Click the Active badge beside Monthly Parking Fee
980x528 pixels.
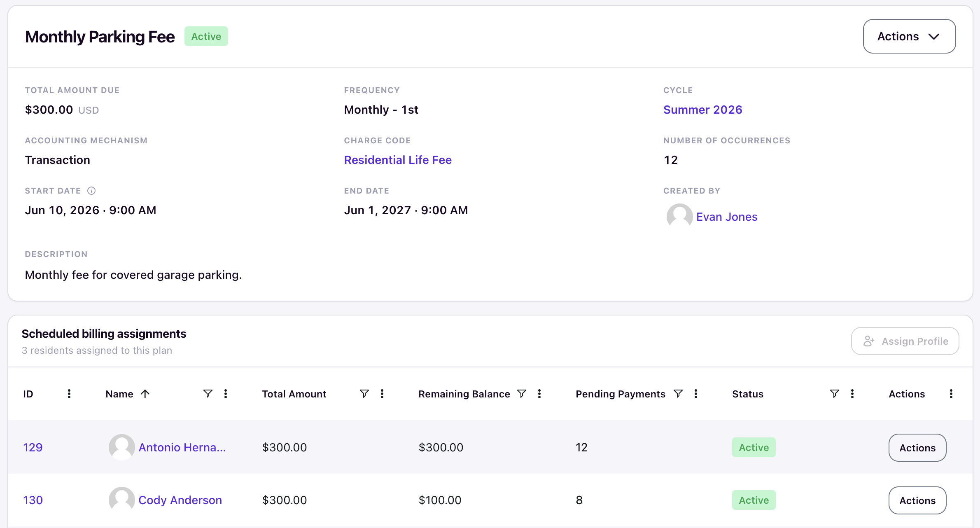(206, 36)
